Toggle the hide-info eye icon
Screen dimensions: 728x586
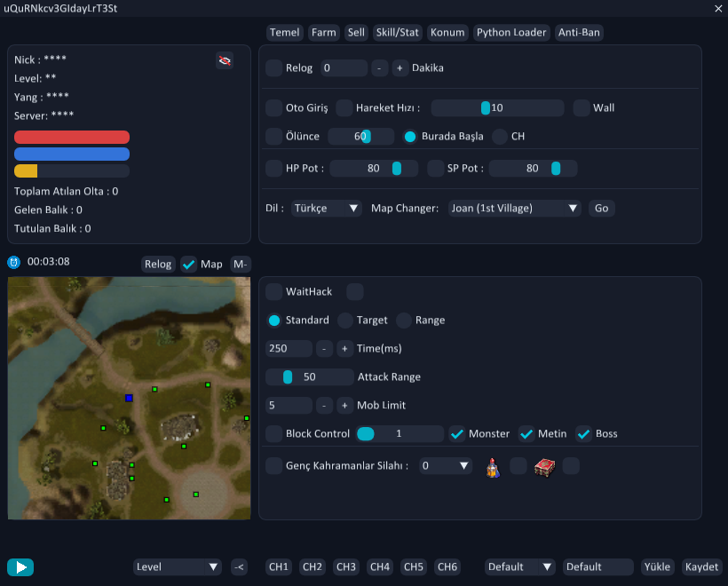click(225, 61)
